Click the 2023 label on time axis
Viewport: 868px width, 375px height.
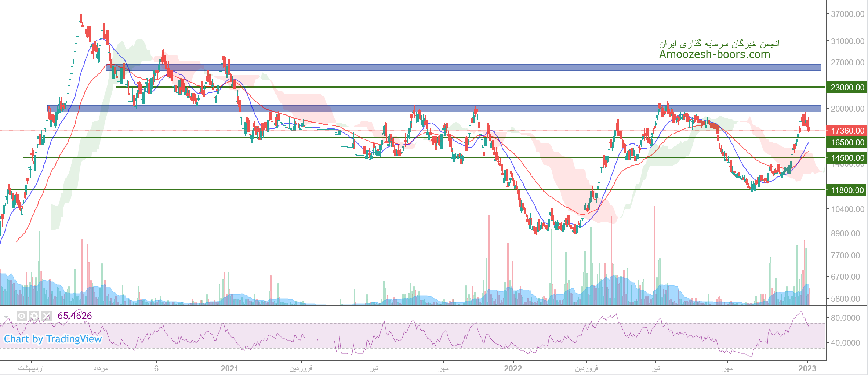(x=807, y=368)
